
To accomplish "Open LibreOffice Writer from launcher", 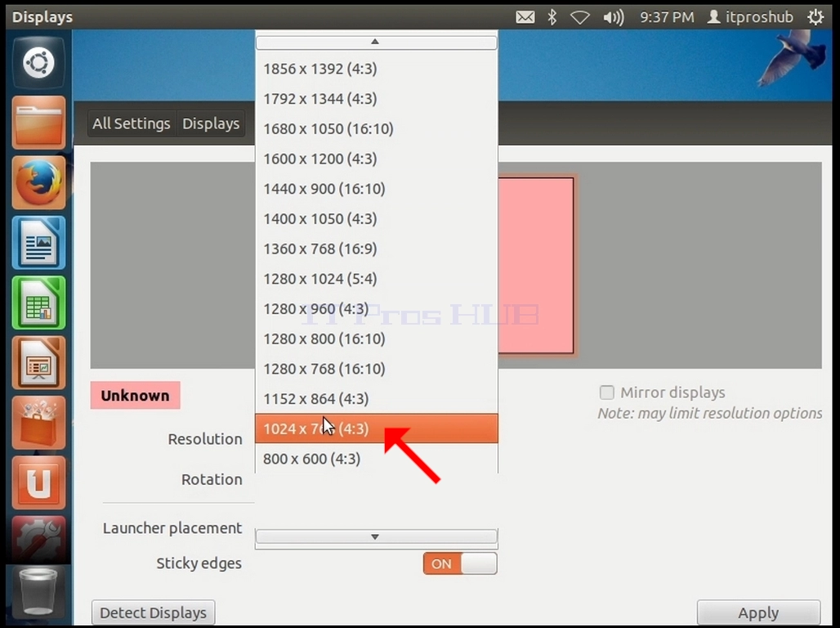I will (x=38, y=243).
